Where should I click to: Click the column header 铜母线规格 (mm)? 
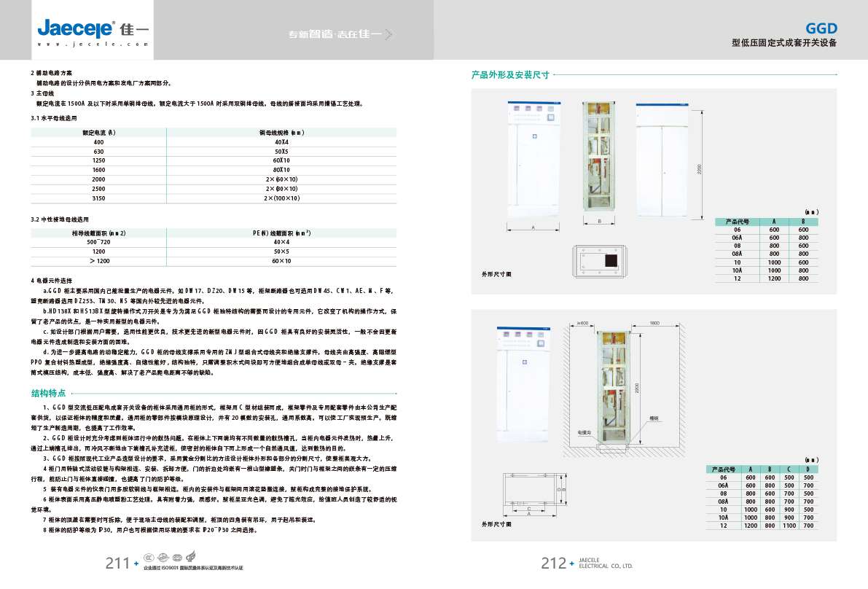pos(282,133)
